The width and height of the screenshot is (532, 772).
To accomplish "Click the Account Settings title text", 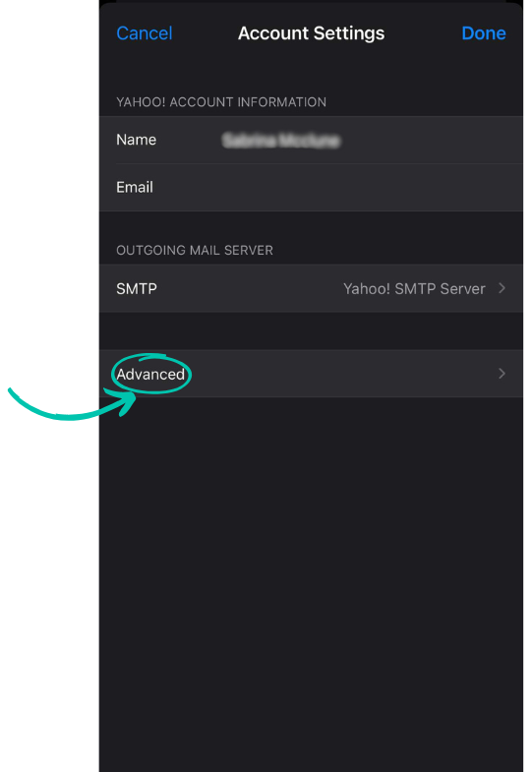I will (x=311, y=33).
